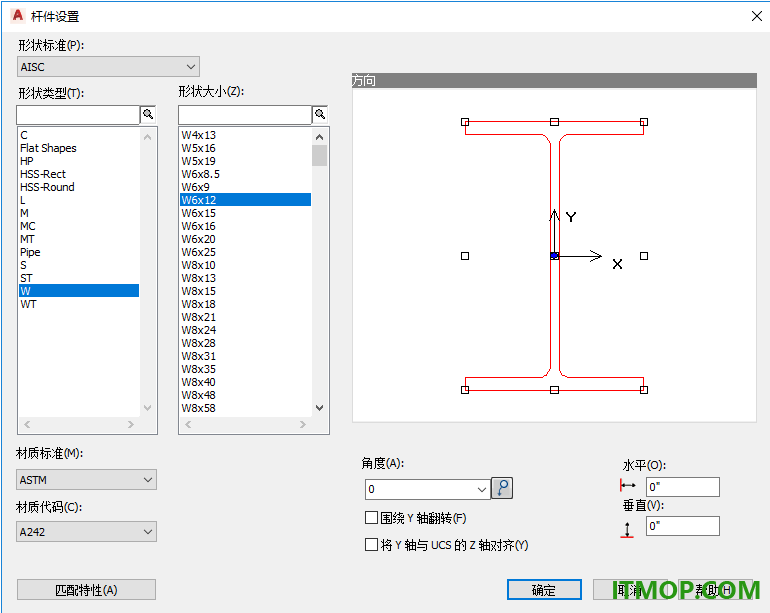Screen dimensions: 770x613
Task: Open the material code A242 dropdown
Action: (86, 532)
